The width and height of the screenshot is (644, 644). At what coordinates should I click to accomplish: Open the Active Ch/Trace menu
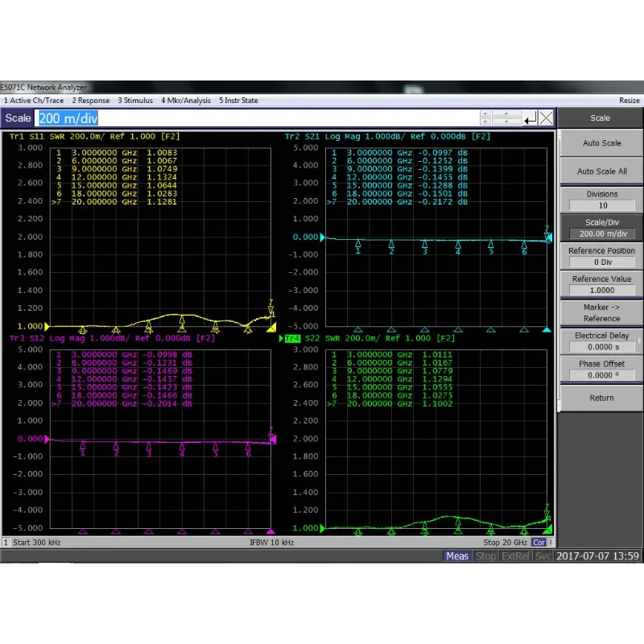coord(34,101)
